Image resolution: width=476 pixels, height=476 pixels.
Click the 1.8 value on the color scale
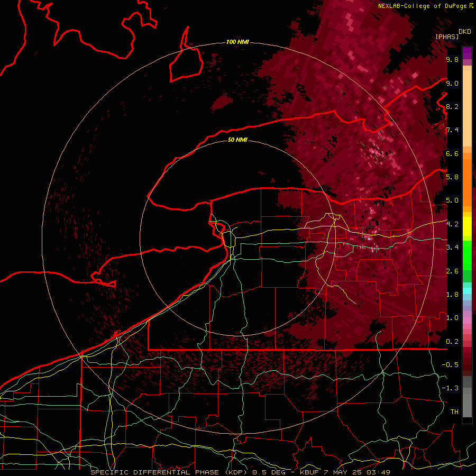point(452,294)
